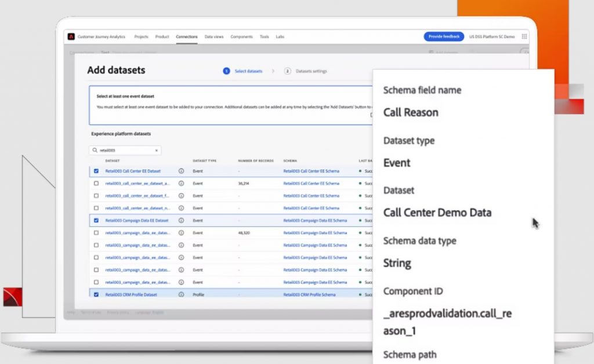Open the app switcher grid icon
This screenshot has height=364, width=594.
524,37
